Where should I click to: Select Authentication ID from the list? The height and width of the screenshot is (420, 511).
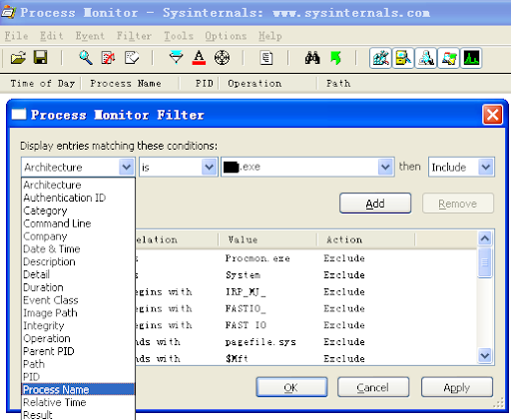click(78, 198)
